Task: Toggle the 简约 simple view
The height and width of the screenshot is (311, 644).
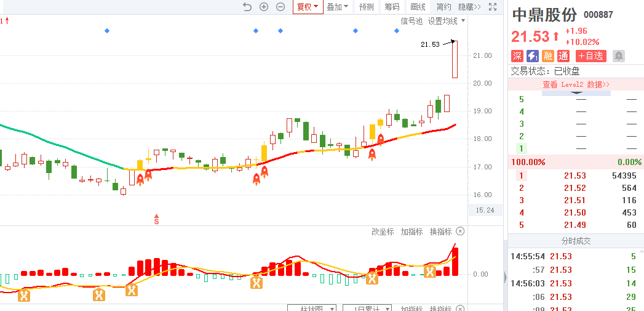Action: (443, 7)
